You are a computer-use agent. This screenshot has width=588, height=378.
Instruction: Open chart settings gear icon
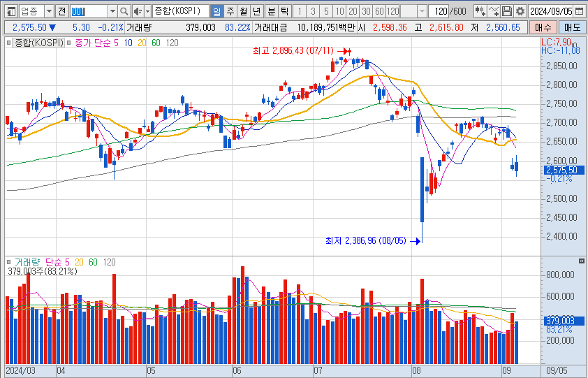[520, 12]
